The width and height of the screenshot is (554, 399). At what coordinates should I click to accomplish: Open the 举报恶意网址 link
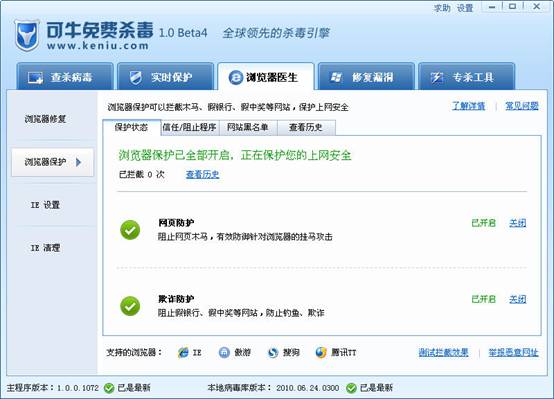pos(513,352)
